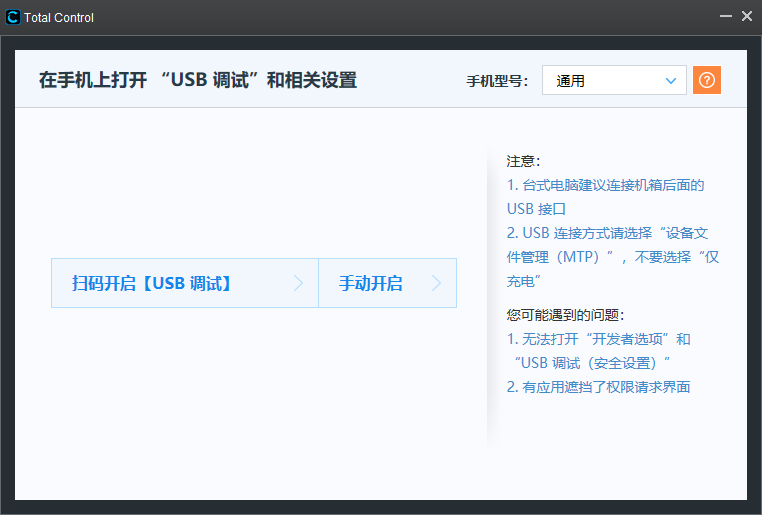The height and width of the screenshot is (515, 762).
Task: Click the 您可能遇到的问题: heading
Action: click(565, 315)
